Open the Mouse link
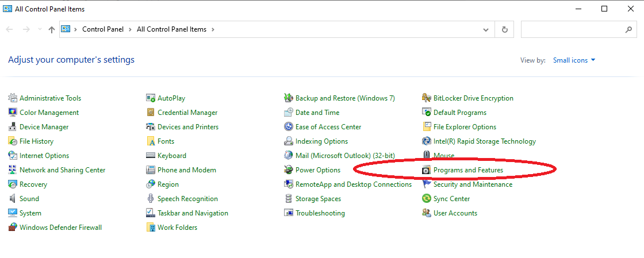This screenshot has width=644, height=258. (x=444, y=156)
